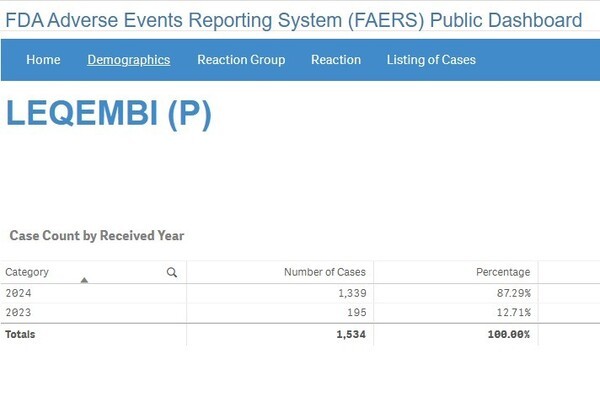Image resolution: width=600 pixels, height=397 pixels.
Task: Open the Home tab
Action: pos(43,60)
